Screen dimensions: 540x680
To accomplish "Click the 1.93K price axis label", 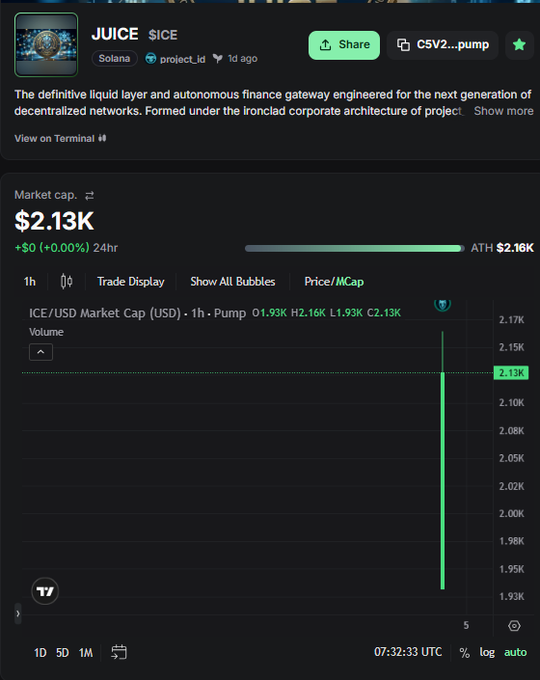I will click(511, 597).
